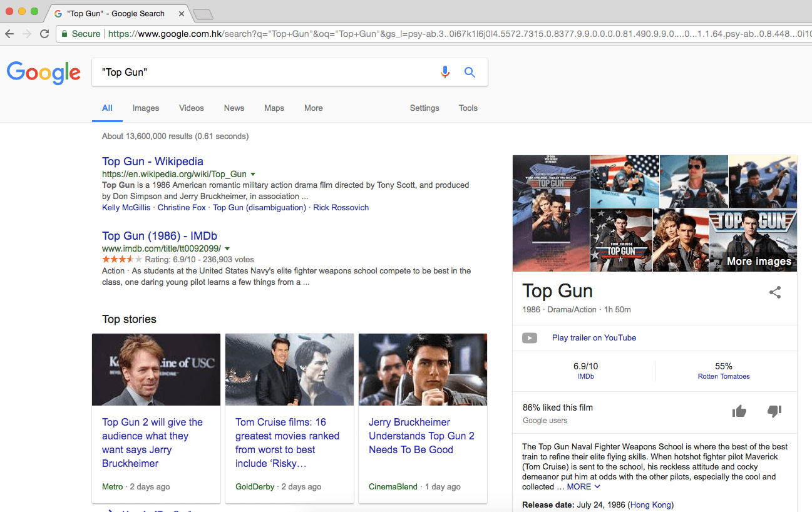
Task: Click the Secure padlock site info
Action: click(81, 34)
